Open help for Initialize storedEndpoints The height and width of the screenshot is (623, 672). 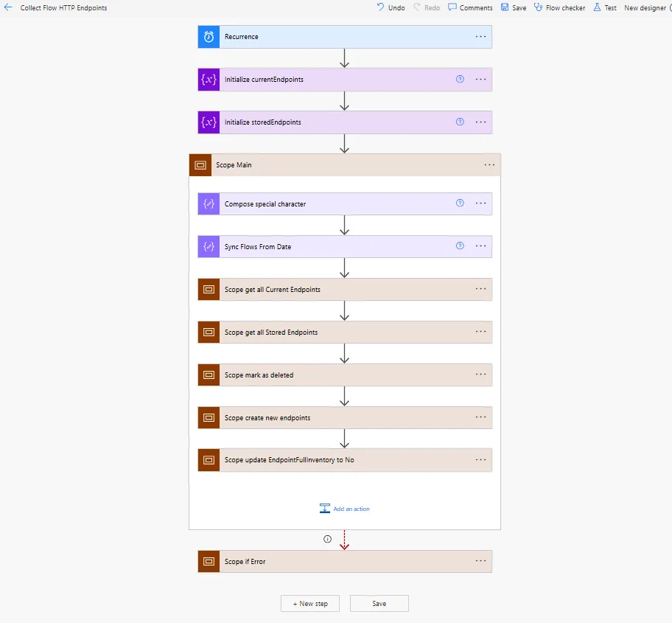[x=460, y=122]
